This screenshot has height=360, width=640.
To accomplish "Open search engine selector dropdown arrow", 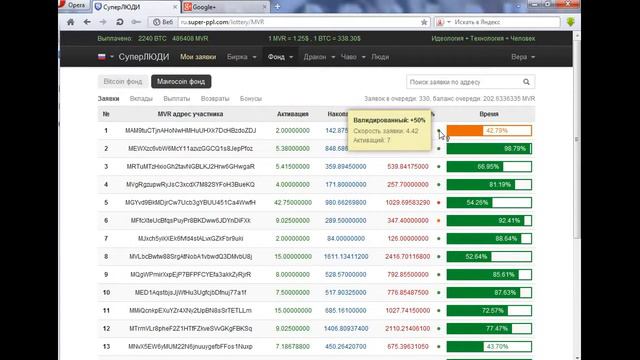I will [449, 22].
